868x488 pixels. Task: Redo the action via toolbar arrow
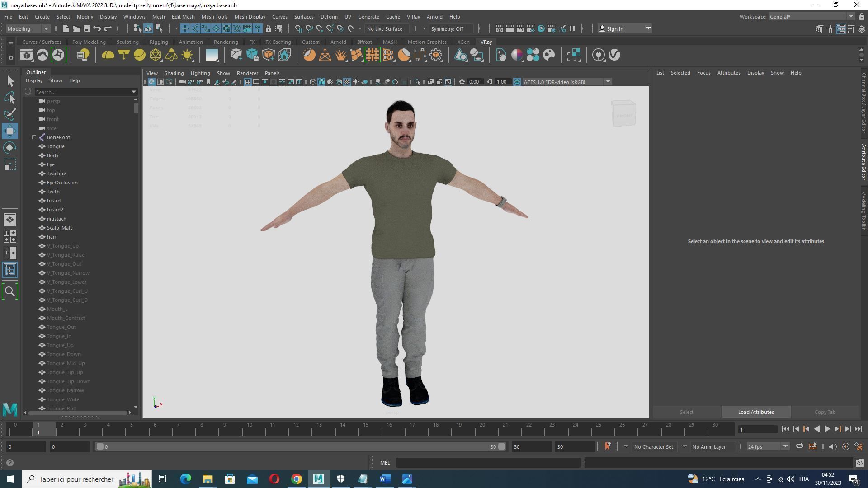tap(108, 28)
